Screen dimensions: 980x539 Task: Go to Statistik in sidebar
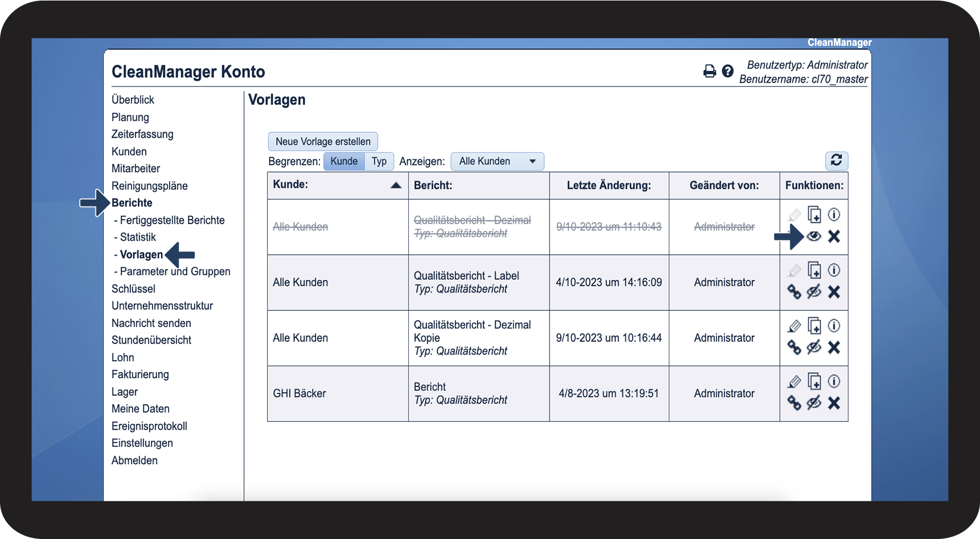[138, 237]
